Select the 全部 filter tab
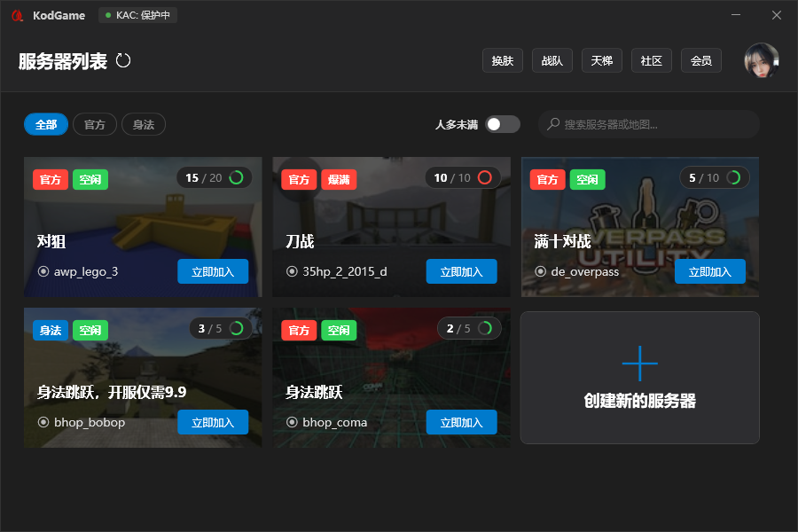 tap(45, 124)
